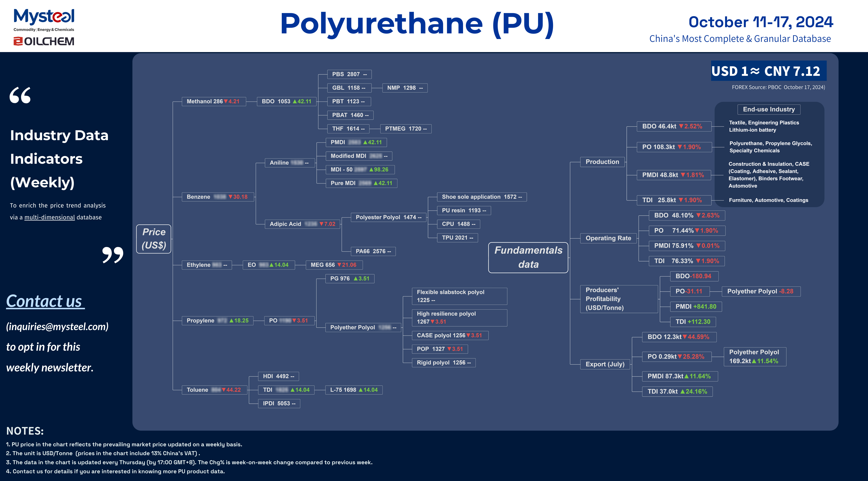Click the THF 1614 box
Image resolution: width=868 pixels, height=481 pixels.
coord(348,129)
